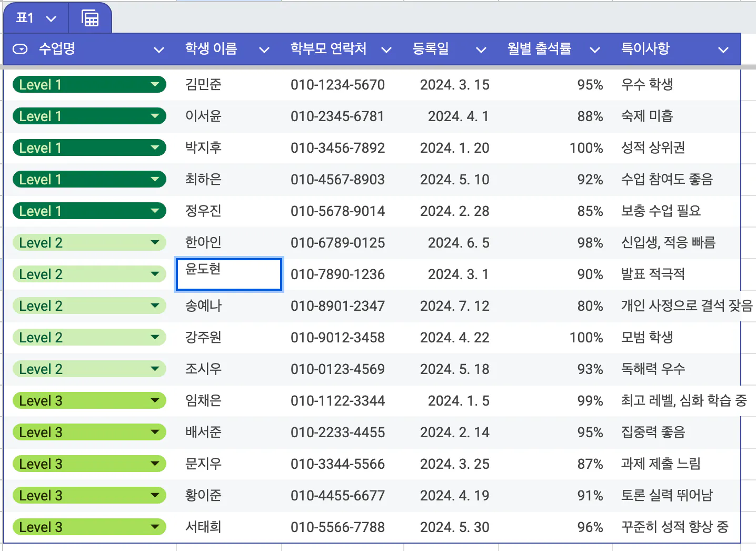Open the 등록일 column menu arrow
Screen dimensions: 756x551
[481, 50]
